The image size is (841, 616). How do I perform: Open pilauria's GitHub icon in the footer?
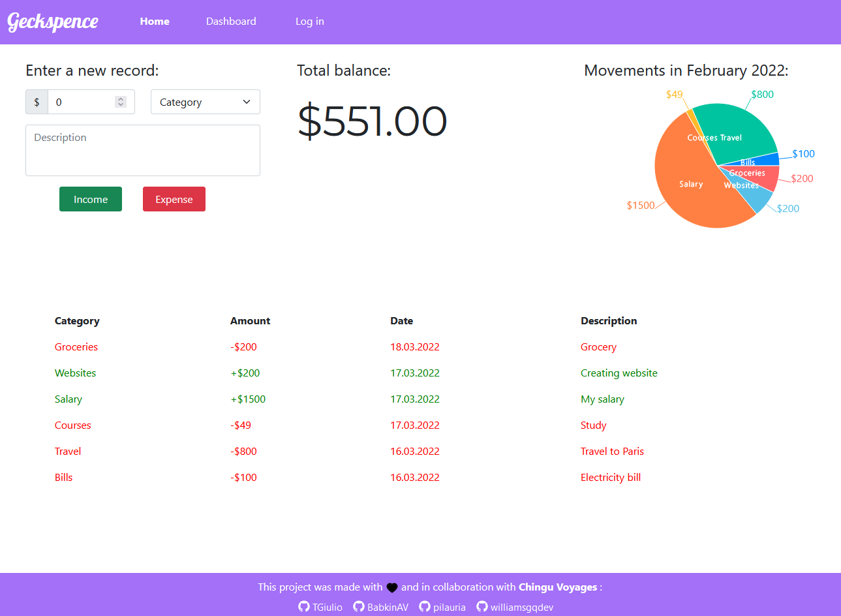(423, 607)
